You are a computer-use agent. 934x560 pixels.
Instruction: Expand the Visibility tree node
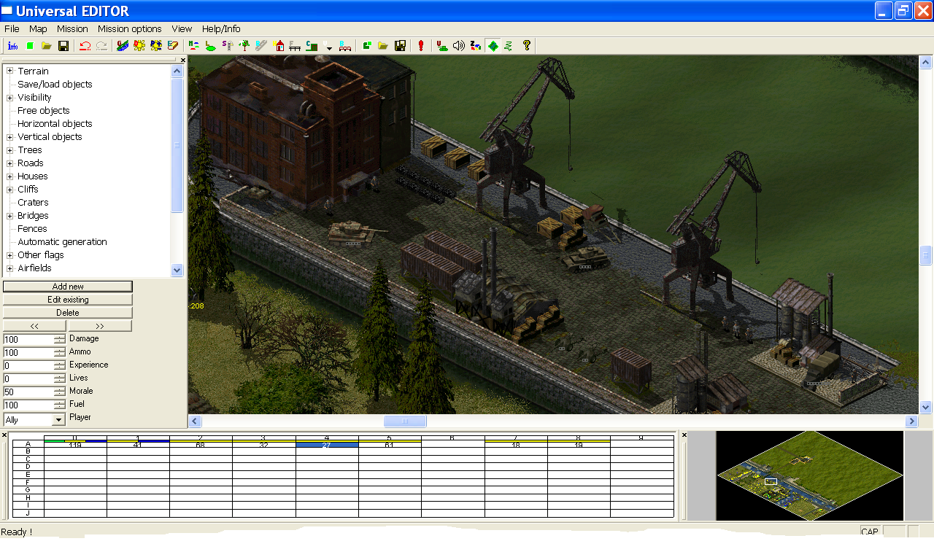(10, 97)
